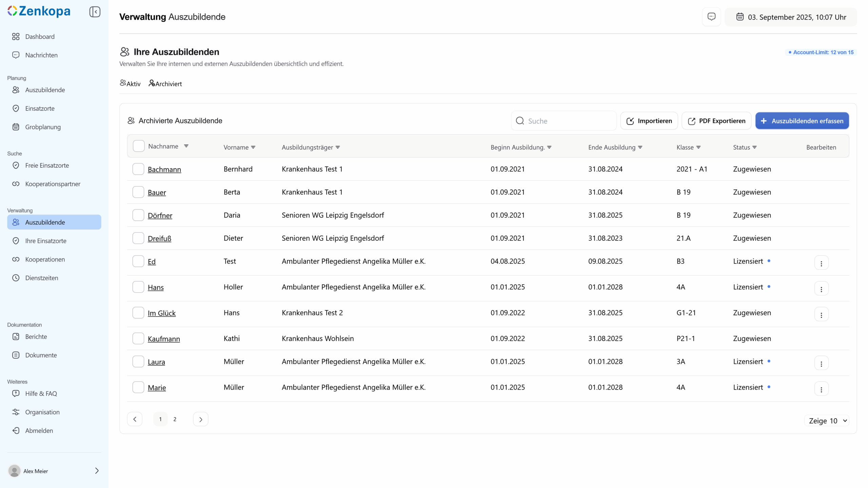Open Grobplanung calendar in sidebar
The height and width of the screenshot is (488, 868).
pyautogui.click(x=43, y=127)
